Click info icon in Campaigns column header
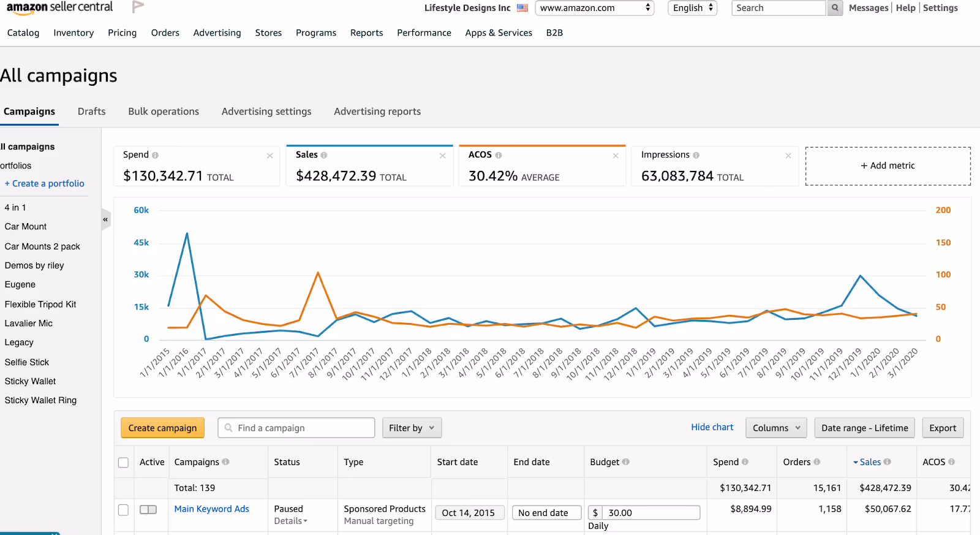The image size is (980, 535). (225, 461)
